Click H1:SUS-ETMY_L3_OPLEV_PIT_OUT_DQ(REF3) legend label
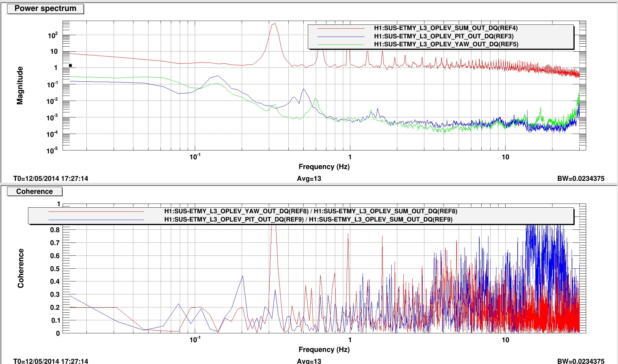The image size is (618, 364). pyautogui.click(x=444, y=36)
